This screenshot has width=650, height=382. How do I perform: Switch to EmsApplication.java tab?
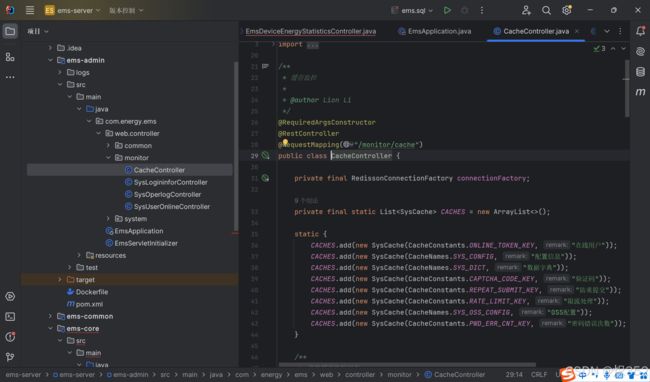[434, 31]
